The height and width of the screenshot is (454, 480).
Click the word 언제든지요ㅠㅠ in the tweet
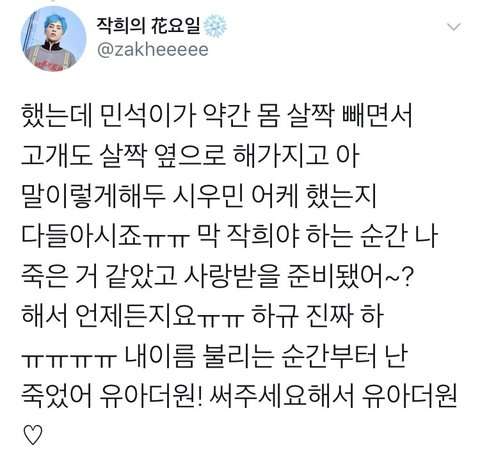(x=160, y=316)
